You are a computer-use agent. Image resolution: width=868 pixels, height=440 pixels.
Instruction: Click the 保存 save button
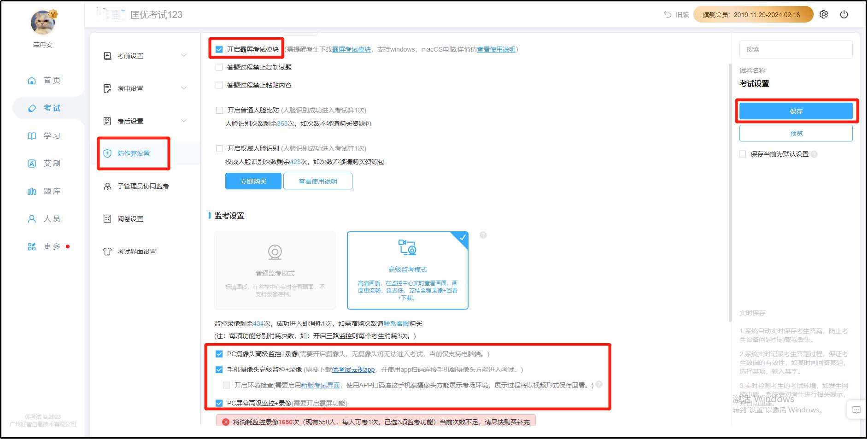tap(797, 111)
